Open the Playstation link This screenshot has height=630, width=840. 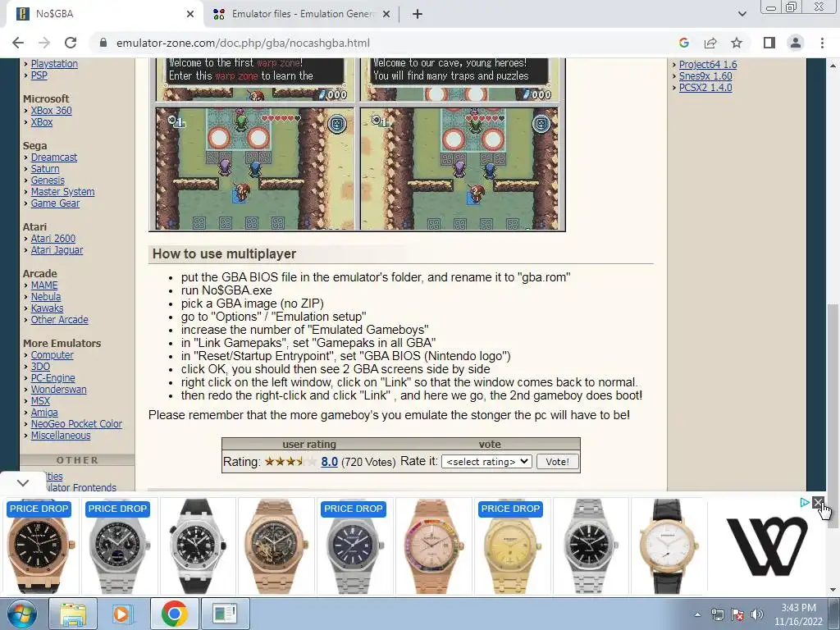pos(54,64)
